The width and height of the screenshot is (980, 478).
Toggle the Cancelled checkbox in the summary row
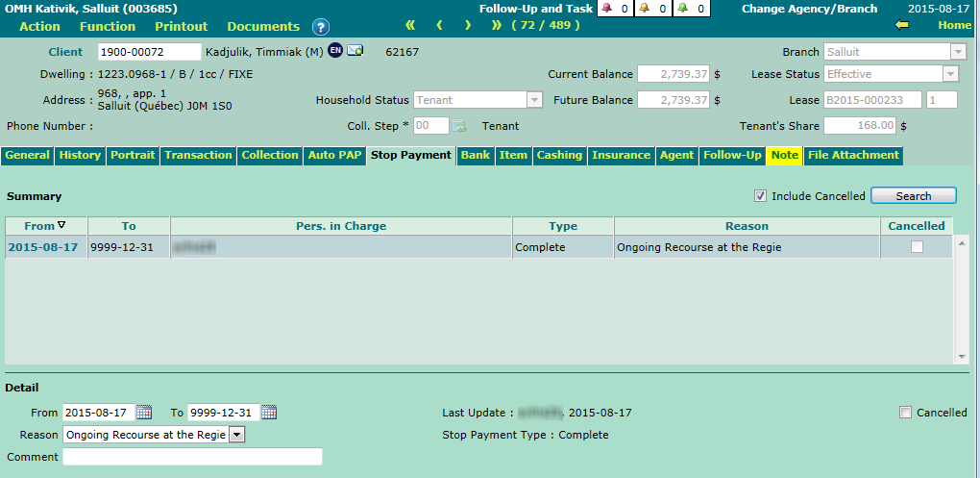pos(917,247)
